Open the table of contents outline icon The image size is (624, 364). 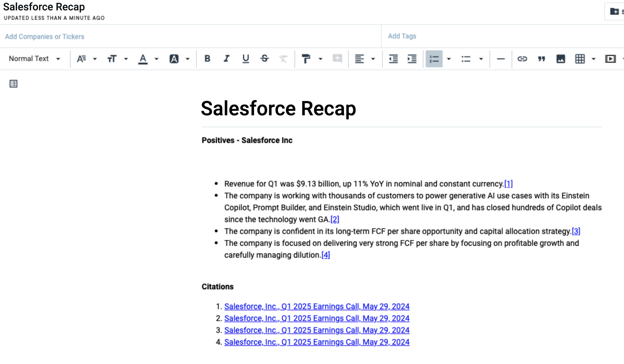coord(13,84)
